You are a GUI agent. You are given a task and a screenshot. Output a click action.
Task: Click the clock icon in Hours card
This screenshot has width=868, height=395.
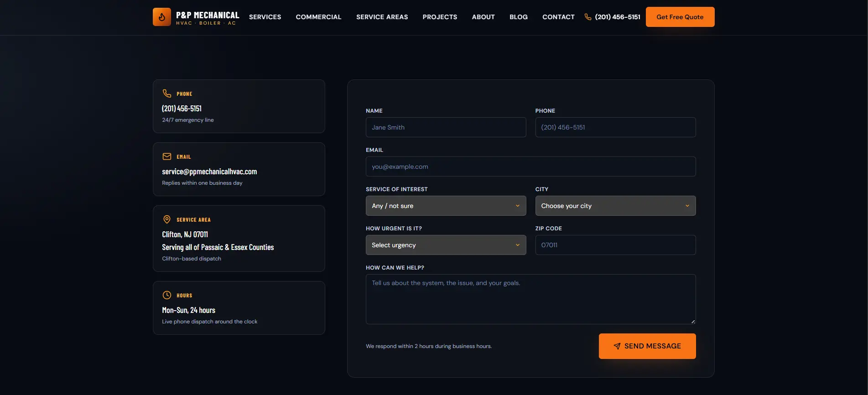pos(167,295)
